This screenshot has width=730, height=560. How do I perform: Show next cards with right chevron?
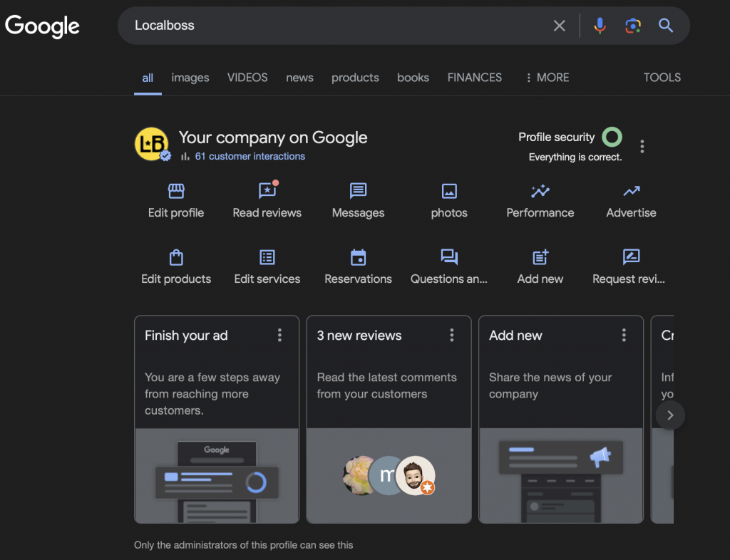tap(670, 415)
